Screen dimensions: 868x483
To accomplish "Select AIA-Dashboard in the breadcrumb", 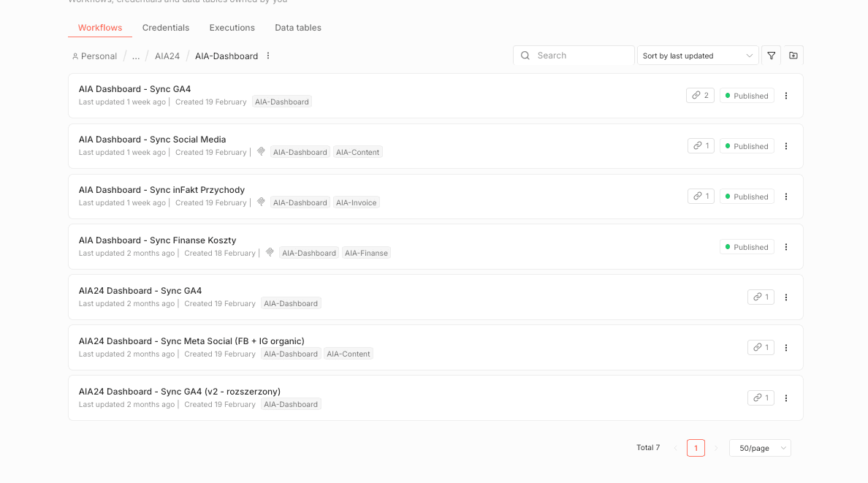I will [226, 56].
